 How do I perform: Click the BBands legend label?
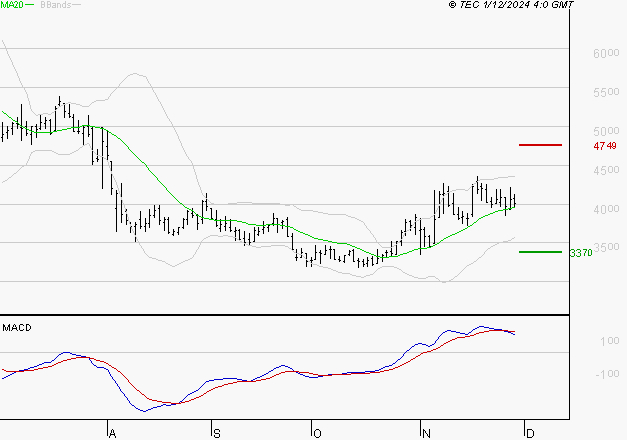pyautogui.click(x=56, y=5)
